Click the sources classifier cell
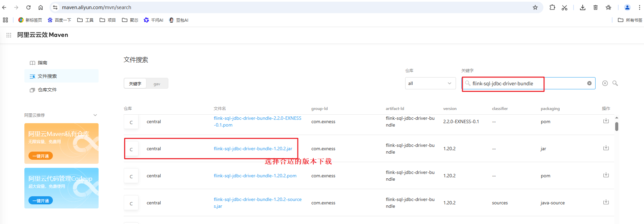 tap(500, 203)
